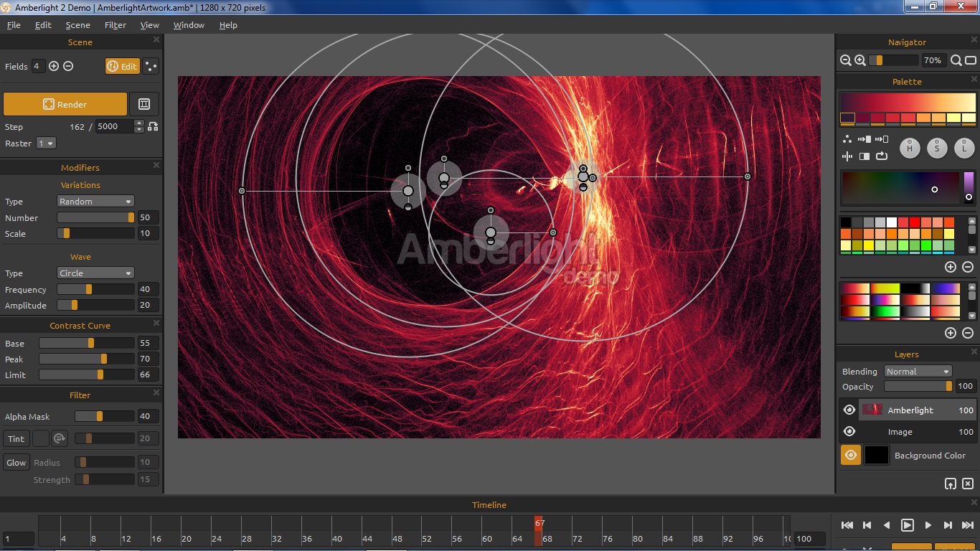This screenshot has height=551, width=980.
Task: Open the Help menu
Action: [228, 24]
